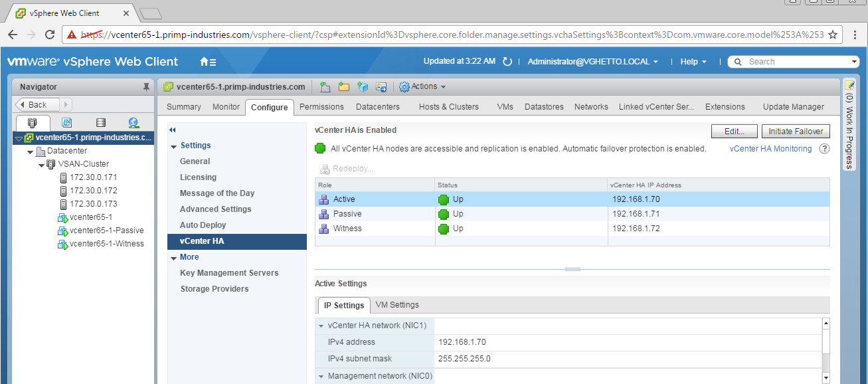This screenshot has width=868, height=384.
Task: Click the home menu icon
Action: (x=208, y=62)
